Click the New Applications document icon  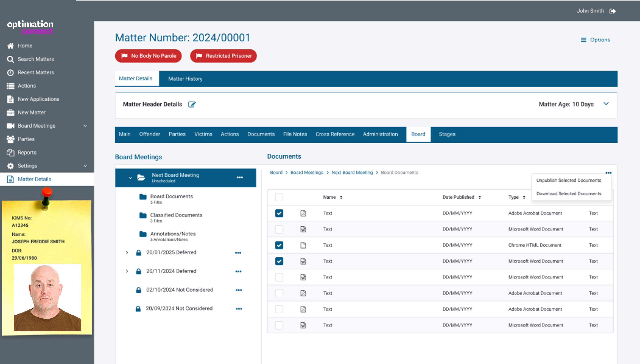10,99
